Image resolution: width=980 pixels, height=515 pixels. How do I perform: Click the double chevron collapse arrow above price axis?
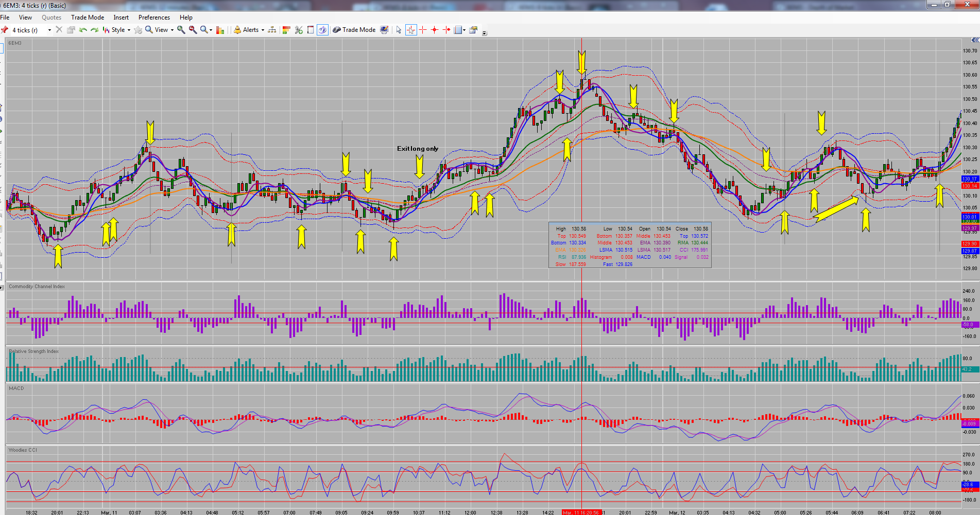click(975, 40)
